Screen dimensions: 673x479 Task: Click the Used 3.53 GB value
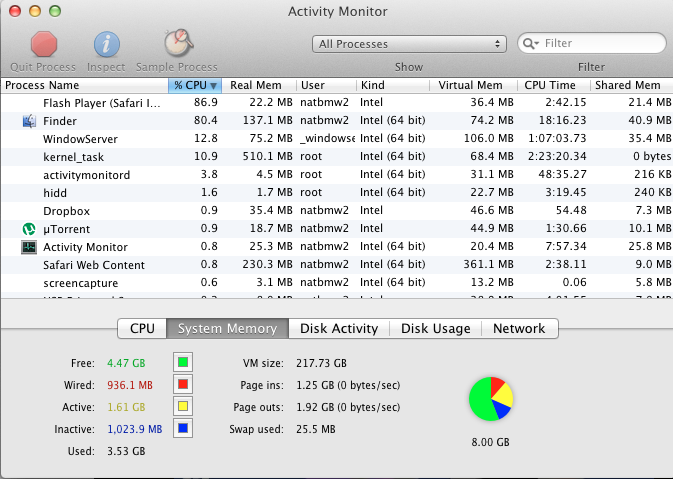coord(126,451)
